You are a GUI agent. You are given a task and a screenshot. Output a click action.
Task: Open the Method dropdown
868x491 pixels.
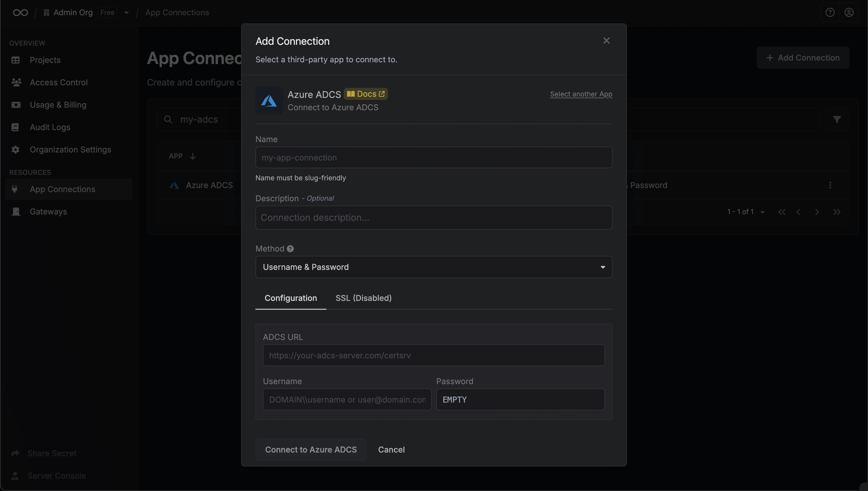coord(434,267)
